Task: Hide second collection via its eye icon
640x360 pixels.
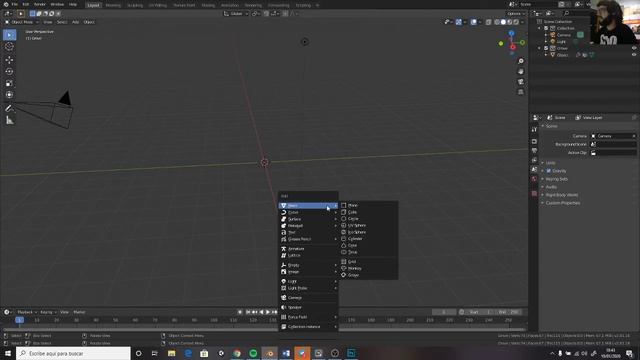Action: pyautogui.click(x=634, y=48)
